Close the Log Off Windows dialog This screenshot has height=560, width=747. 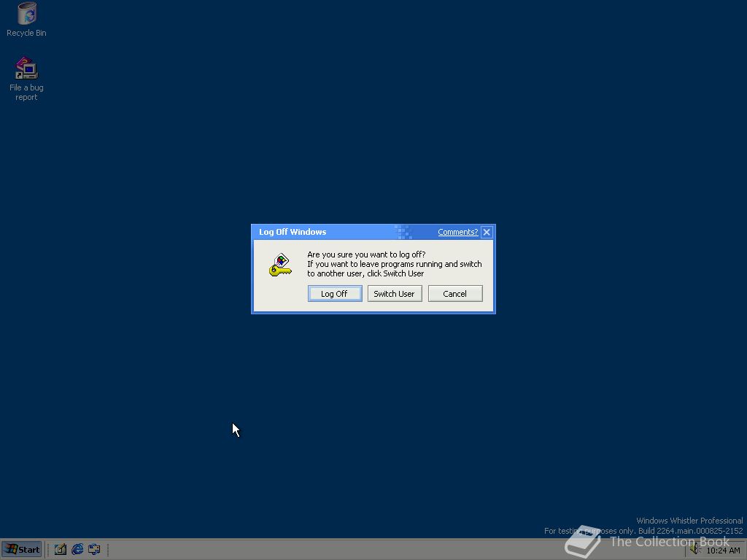click(x=487, y=232)
